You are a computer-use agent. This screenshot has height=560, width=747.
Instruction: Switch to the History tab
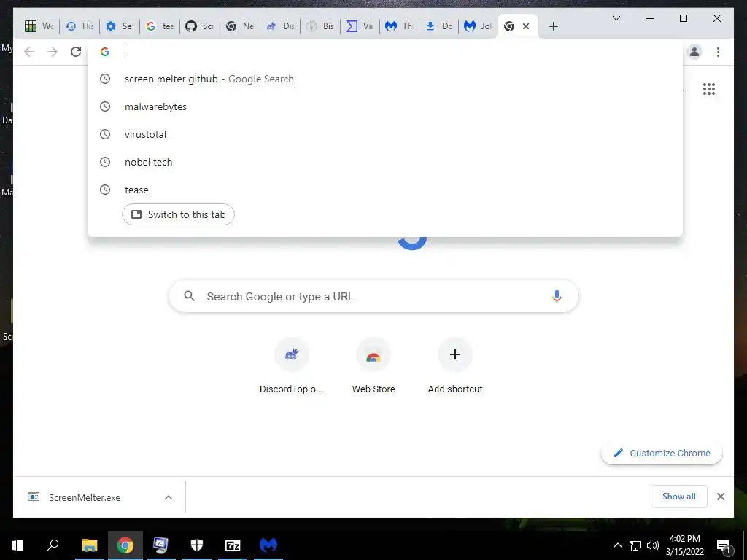tap(80, 26)
